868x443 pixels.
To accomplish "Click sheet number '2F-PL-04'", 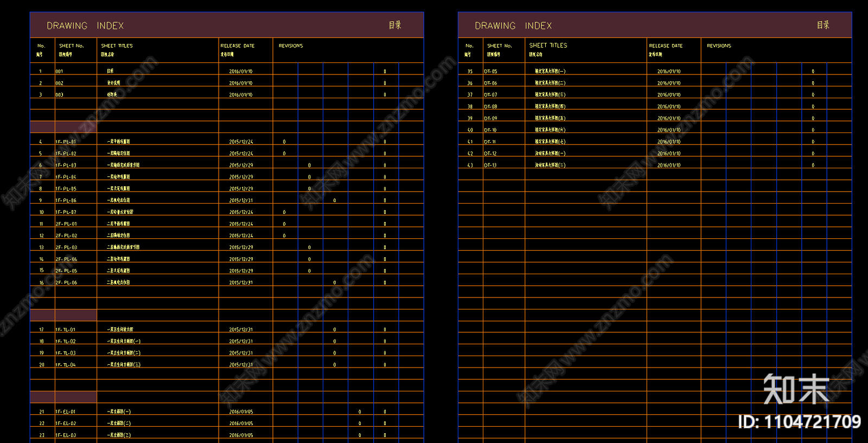I will [66, 259].
